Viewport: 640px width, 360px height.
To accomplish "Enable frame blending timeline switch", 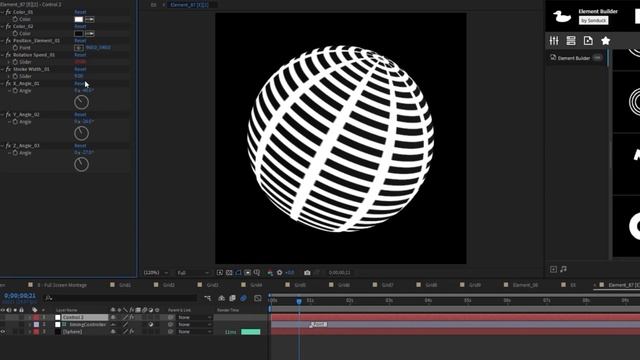I will point(232,298).
